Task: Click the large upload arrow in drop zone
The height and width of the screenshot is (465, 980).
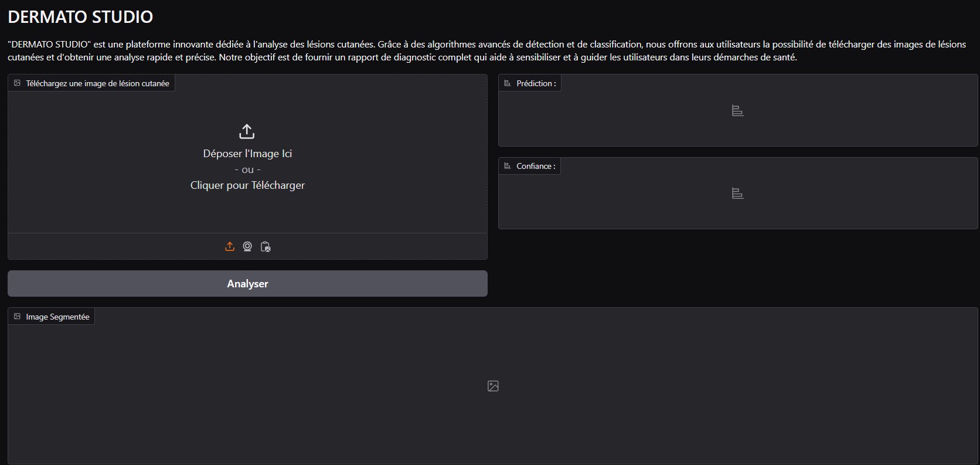Action: [247, 131]
